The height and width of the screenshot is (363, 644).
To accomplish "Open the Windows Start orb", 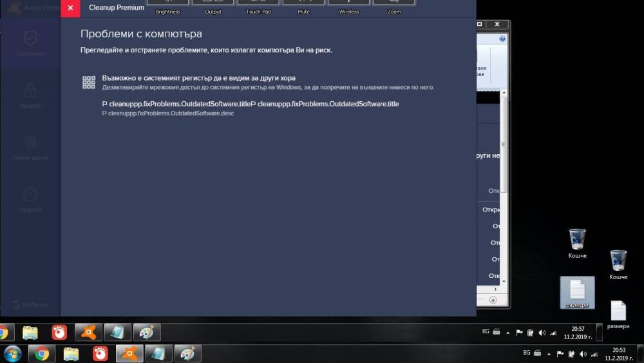I will [12, 353].
